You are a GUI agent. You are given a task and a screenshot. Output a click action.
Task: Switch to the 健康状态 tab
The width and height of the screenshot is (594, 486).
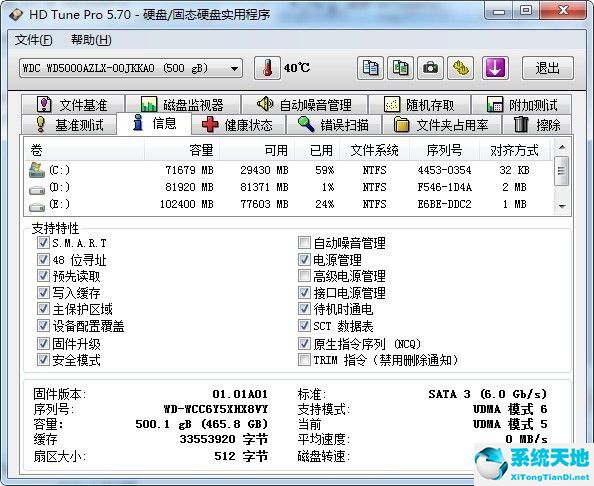[238, 125]
